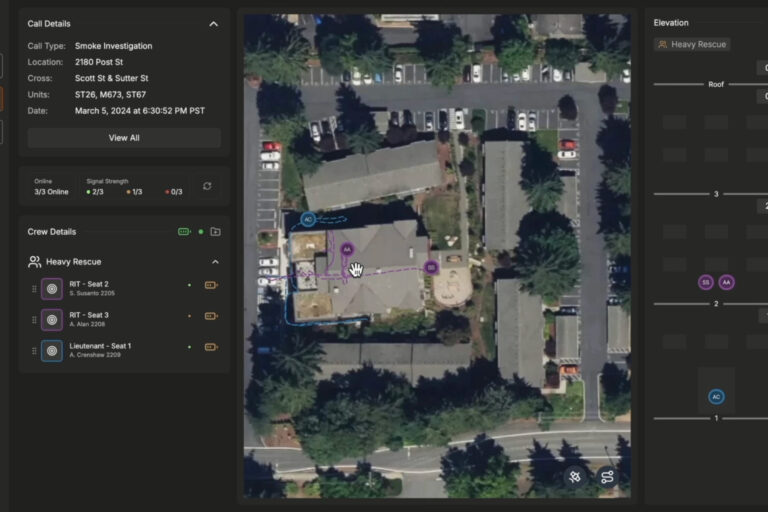Click the View All button
This screenshot has width=768, height=512.
[124, 138]
